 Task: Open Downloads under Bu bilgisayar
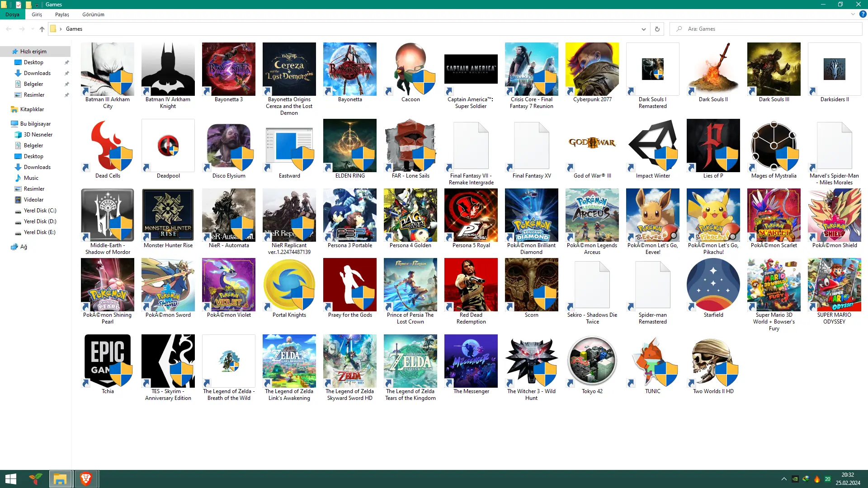[x=35, y=167]
